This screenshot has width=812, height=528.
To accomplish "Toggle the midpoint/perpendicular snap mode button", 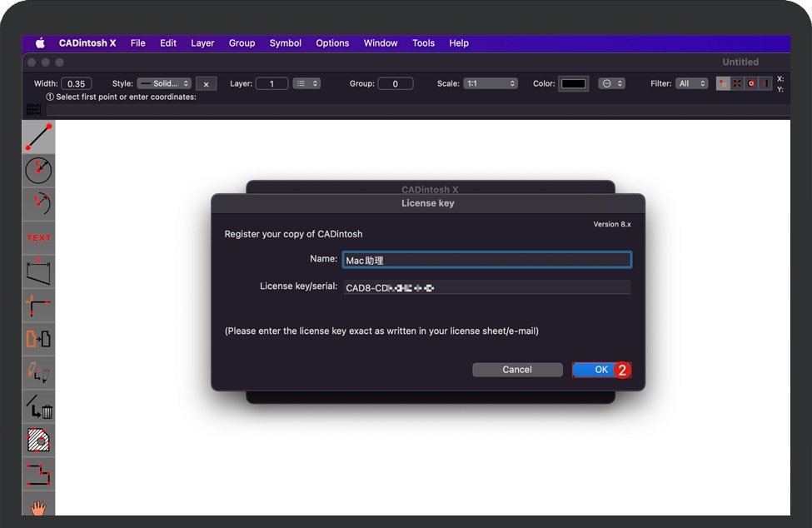I will pyautogui.click(x=765, y=83).
